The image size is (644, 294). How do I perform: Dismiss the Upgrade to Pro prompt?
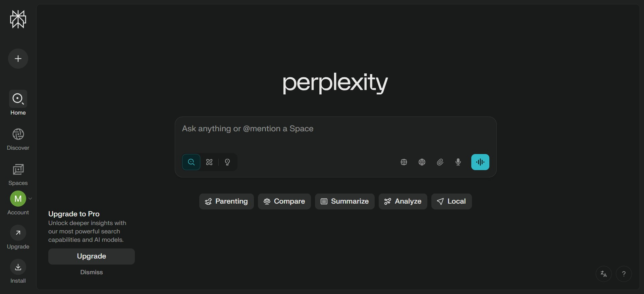click(x=92, y=272)
